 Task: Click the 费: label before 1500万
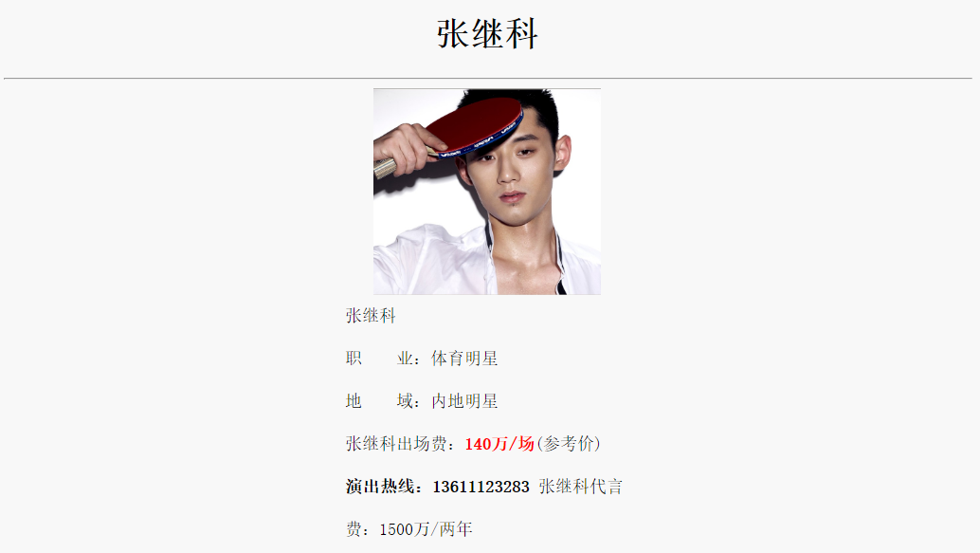(x=362, y=529)
